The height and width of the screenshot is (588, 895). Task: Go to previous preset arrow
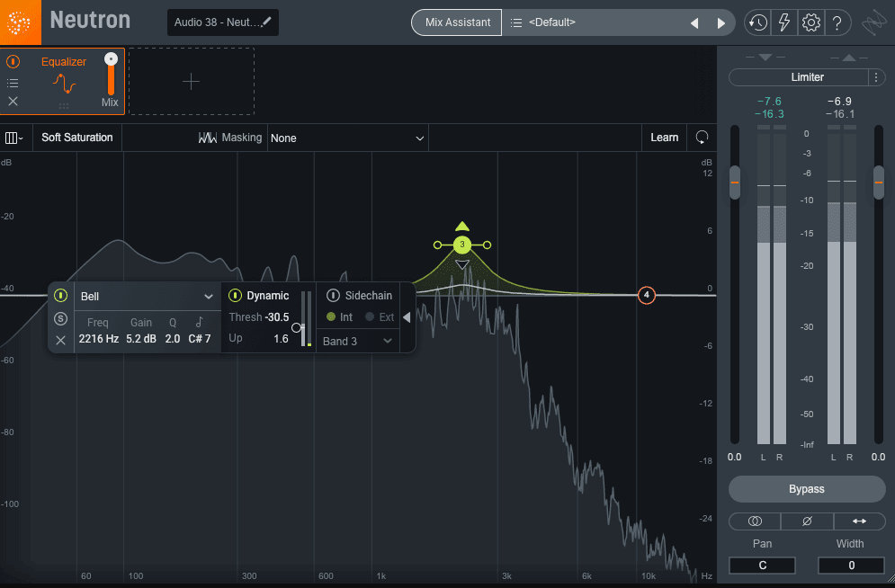pyautogui.click(x=694, y=22)
